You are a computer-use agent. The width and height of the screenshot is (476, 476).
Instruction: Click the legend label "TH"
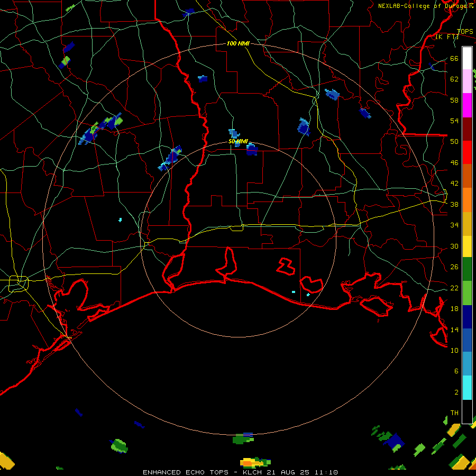pyautogui.click(x=454, y=413)
